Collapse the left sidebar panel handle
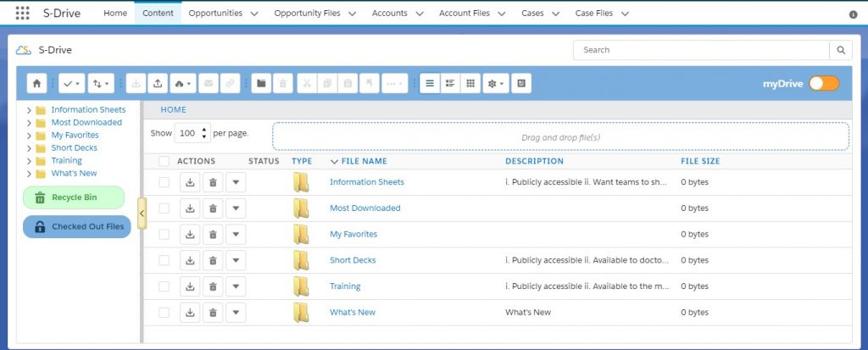This screenshot has width=868, height=350. 142,214
